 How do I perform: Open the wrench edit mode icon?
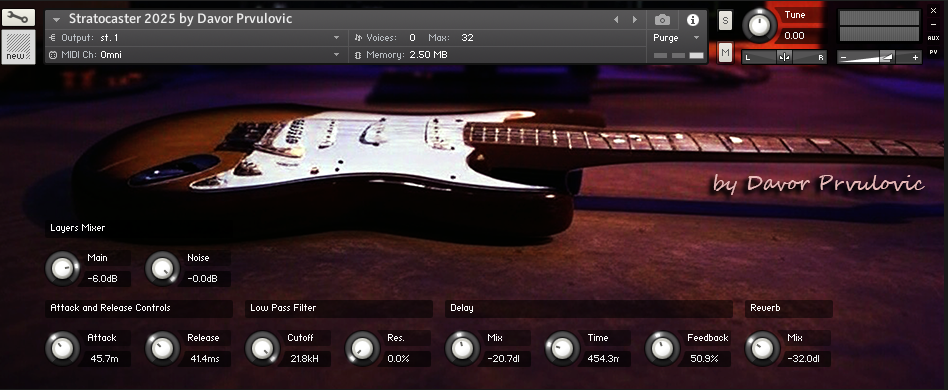[x=18, y=17]
